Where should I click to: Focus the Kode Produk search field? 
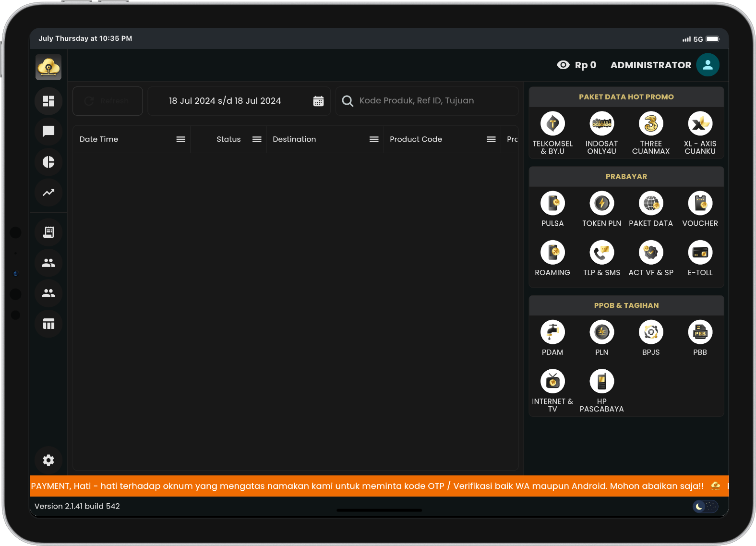(432, 101)
